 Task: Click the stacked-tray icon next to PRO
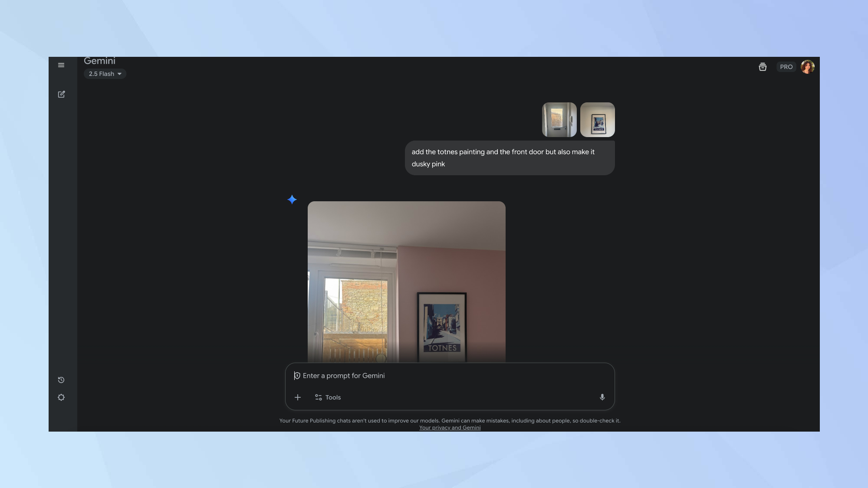click(763, 67)
